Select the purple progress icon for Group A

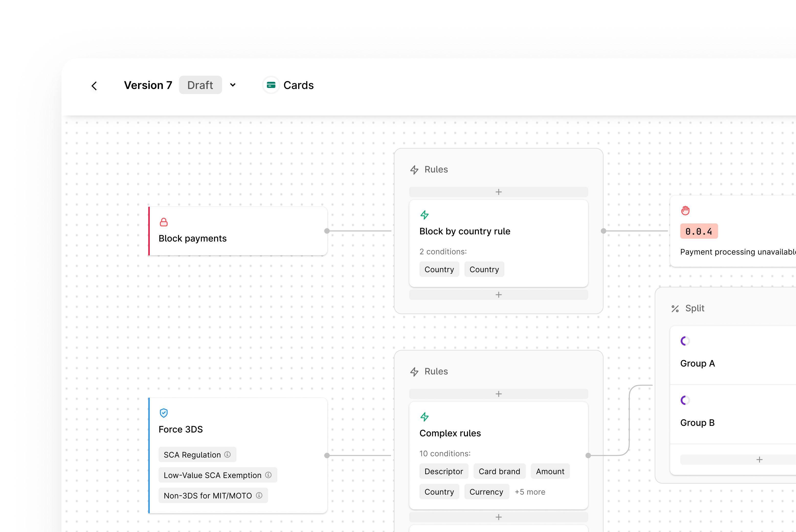685,341
